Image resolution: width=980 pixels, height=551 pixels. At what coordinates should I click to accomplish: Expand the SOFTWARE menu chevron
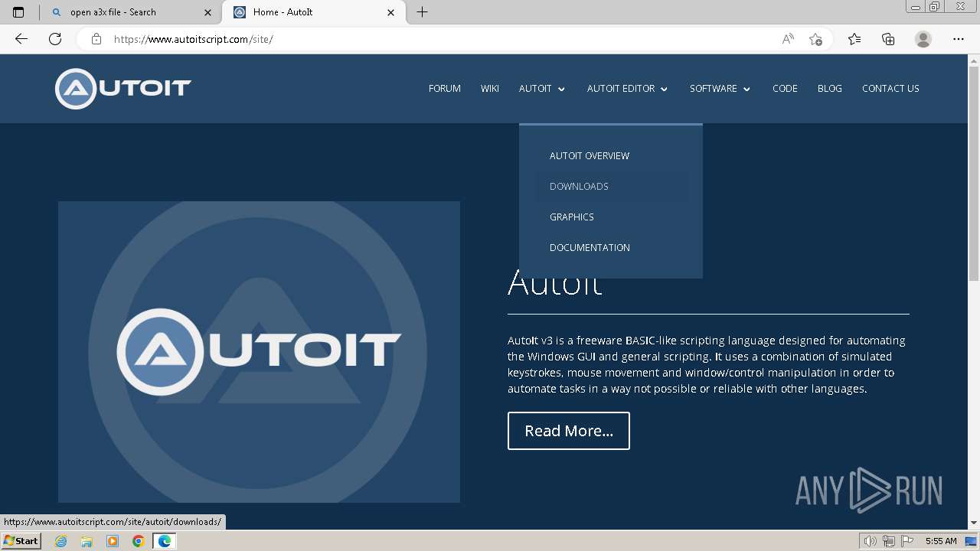coord(746,90)
